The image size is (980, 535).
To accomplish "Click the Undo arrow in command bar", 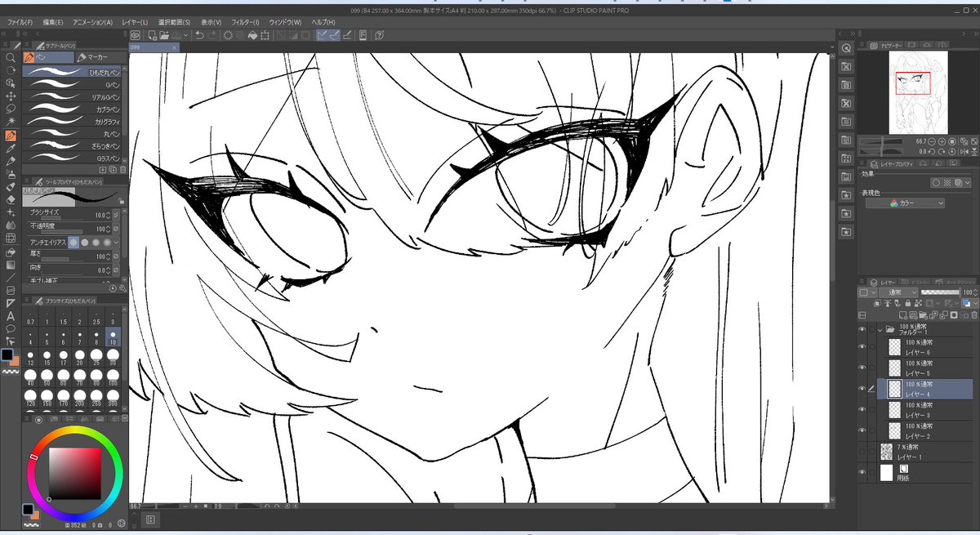I will tap(200, 35).
